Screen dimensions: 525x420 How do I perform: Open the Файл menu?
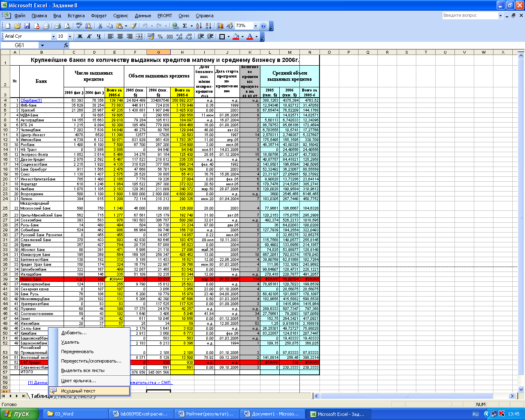20,16
